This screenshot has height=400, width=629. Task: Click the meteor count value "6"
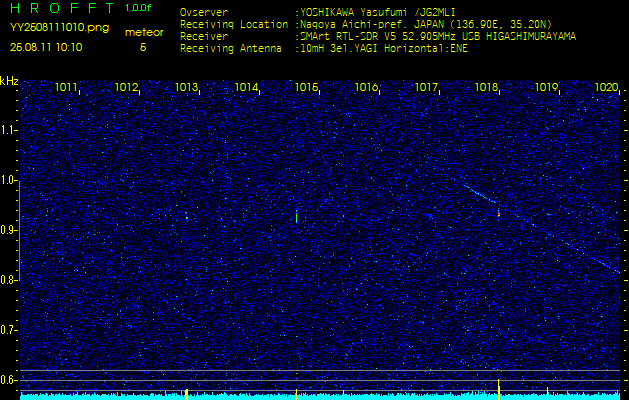tap(143, 47)
